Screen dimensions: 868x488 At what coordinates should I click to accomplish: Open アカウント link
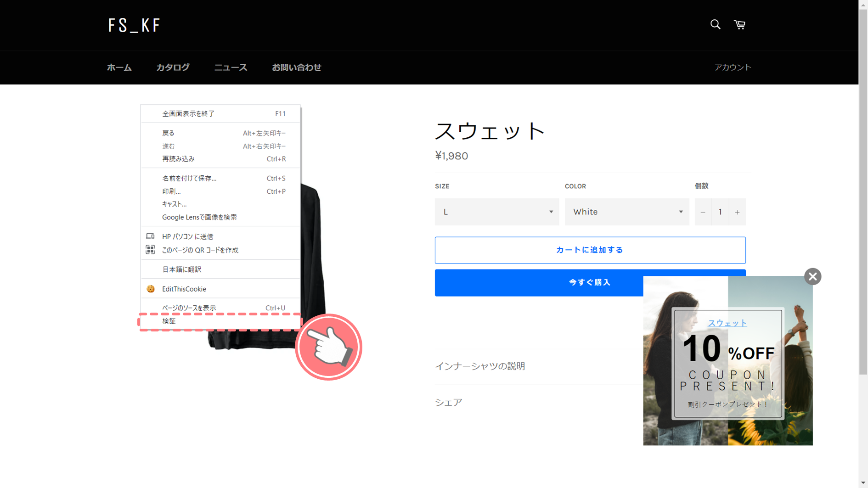pos(733,67)
